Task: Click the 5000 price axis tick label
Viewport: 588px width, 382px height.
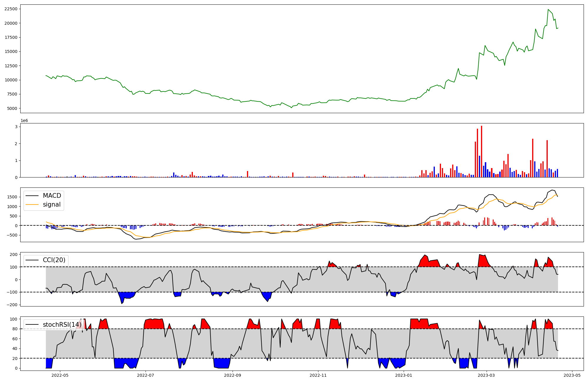Action: [x=12, y=108]
